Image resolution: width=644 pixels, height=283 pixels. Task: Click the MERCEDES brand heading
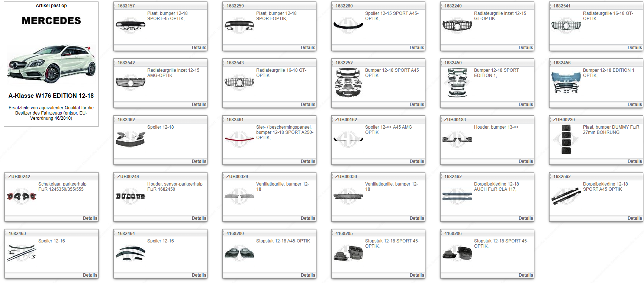51,21
